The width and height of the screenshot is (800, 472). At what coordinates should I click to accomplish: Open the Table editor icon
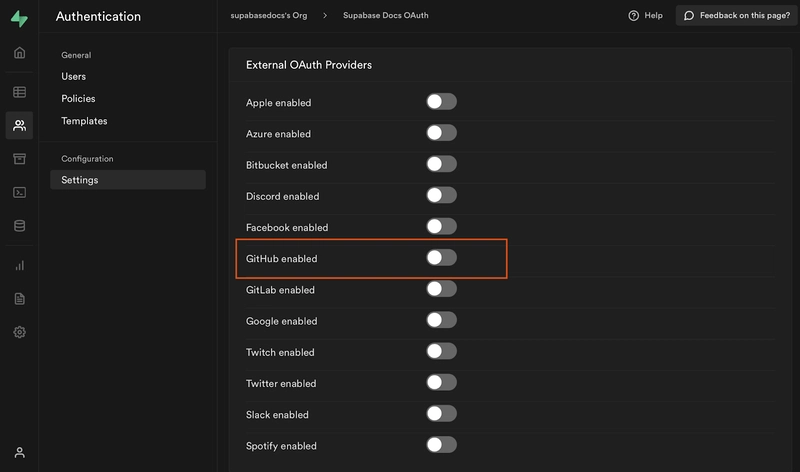coord(19,92)
